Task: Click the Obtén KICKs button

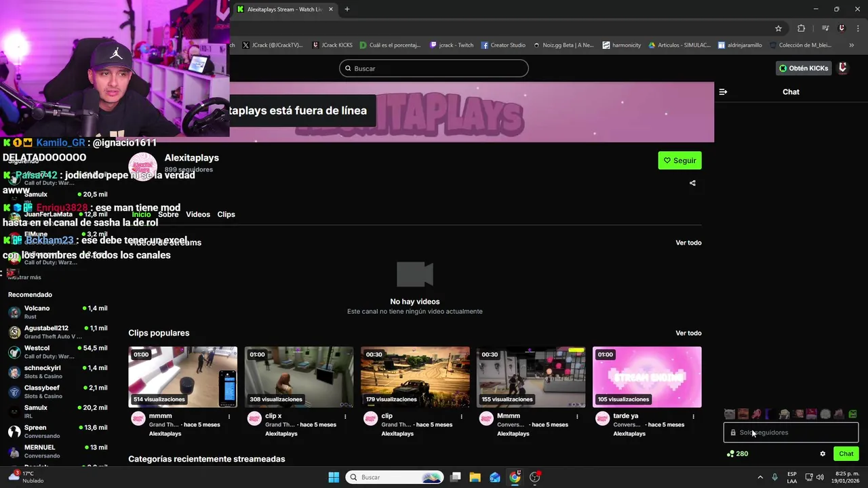Action: tap(804, 68)
